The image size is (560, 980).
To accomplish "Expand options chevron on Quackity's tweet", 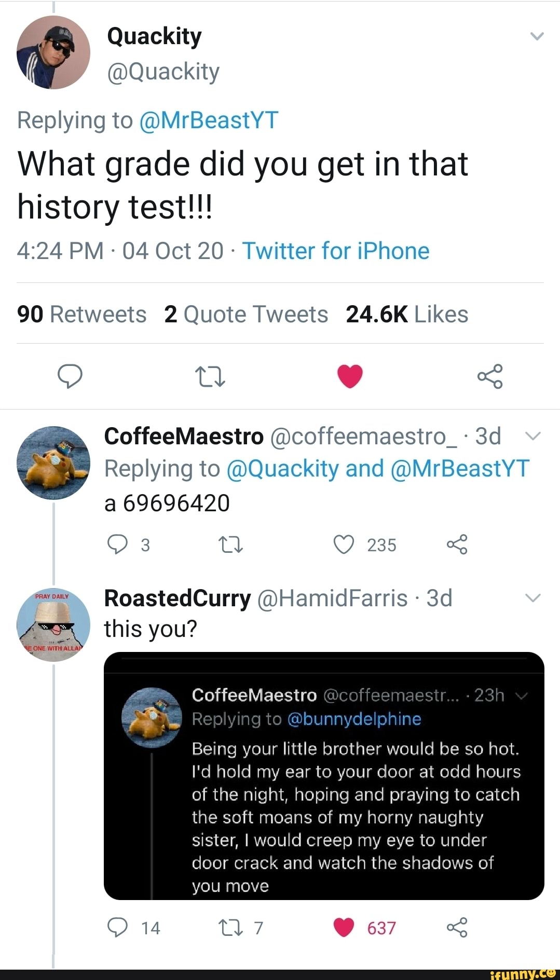I will pos(537,36).
